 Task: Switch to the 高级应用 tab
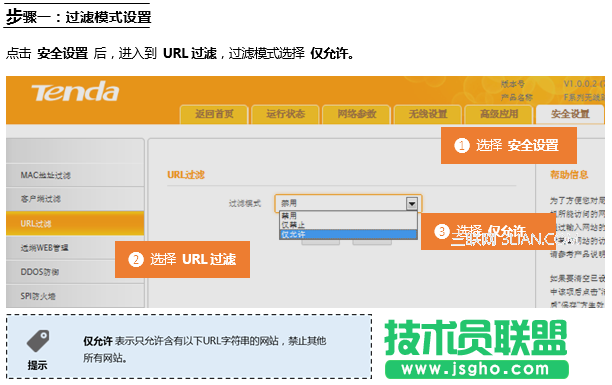pyautogui.click(x=499, y=114)
